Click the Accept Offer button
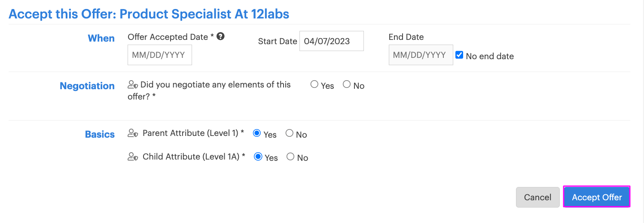The width and height of the screenshot is (644, 223). pyautogui.click(x=597, y=197)
